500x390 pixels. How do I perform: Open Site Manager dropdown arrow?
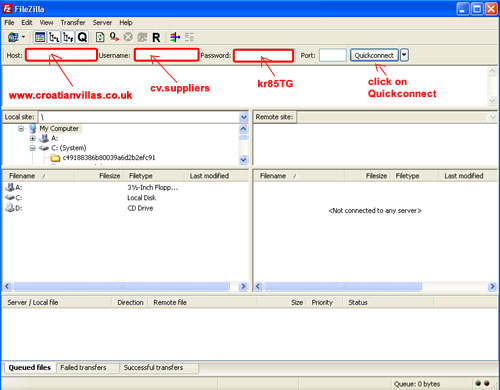click(23, 37)
